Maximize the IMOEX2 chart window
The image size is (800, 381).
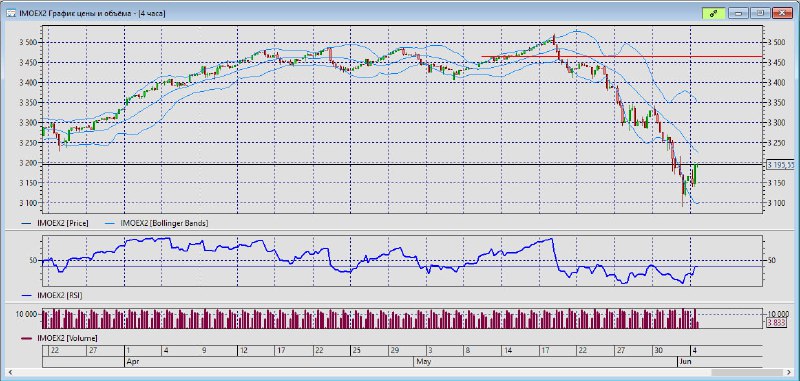pyautogui.click(x=760, y=14)
